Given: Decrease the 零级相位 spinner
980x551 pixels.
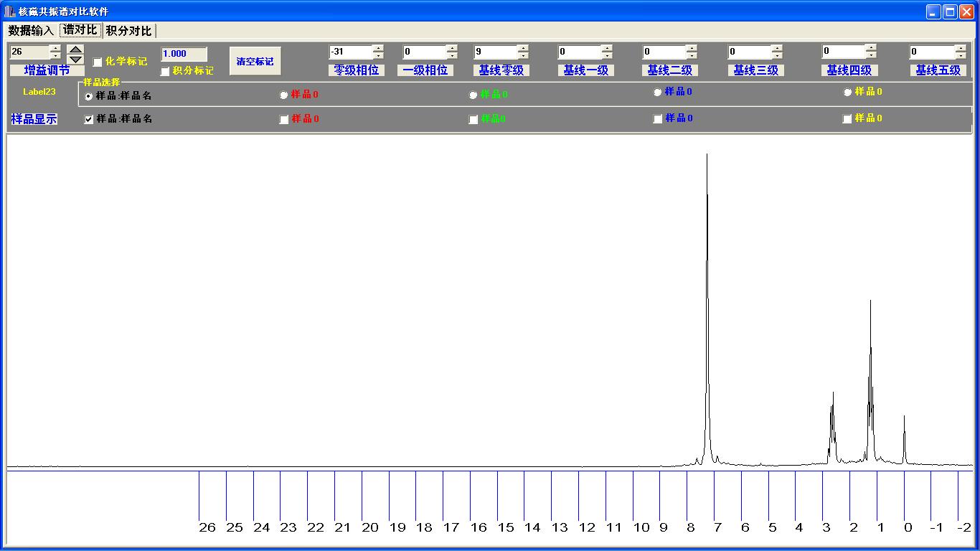Looking at the screenshot, I should (x=378, y=55).
